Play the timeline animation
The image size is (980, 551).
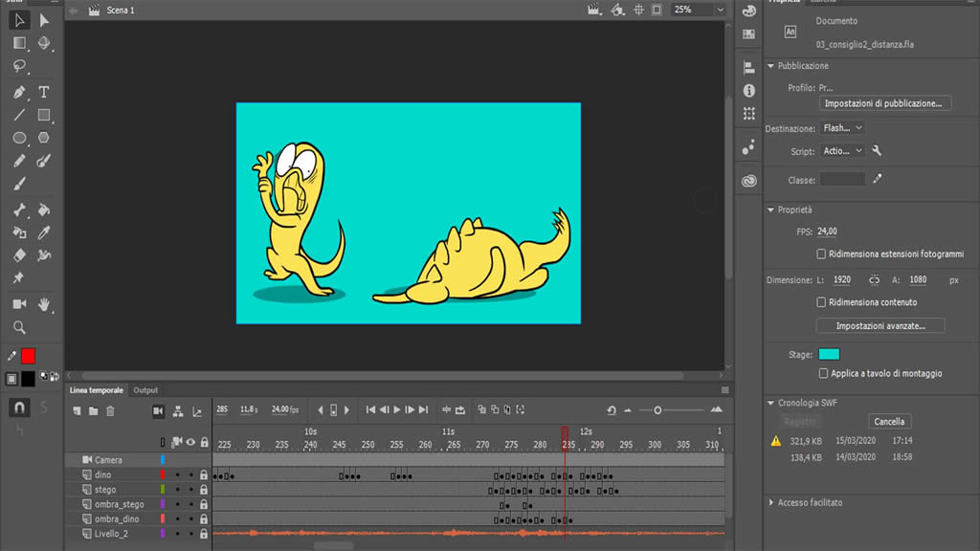point(397,409)
